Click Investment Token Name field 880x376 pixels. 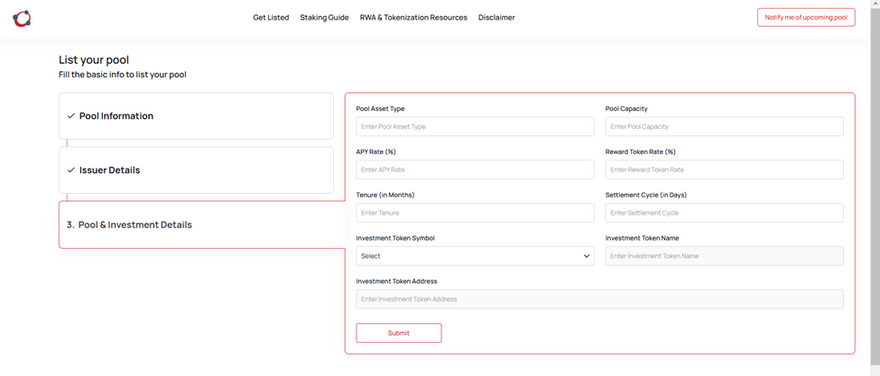point(724,256)
